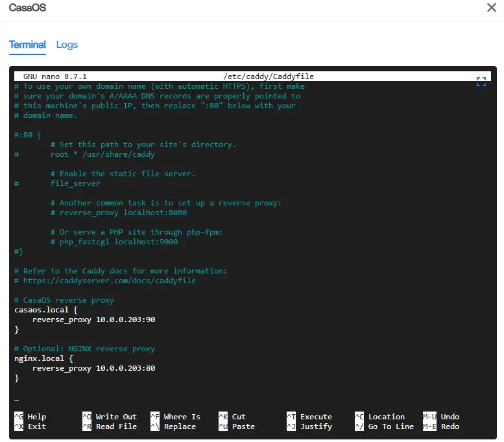Click the ^T Execute shortcut
Viewport: 504px width, 442px height.
309,417
